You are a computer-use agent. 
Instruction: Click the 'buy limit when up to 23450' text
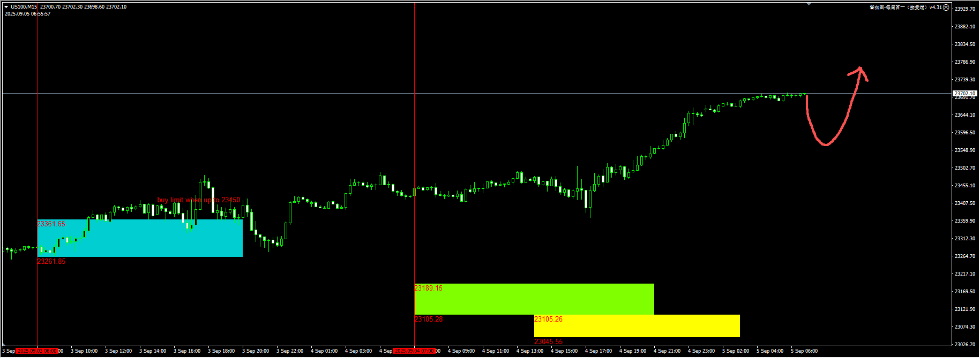pyautogui.click(x=198, y=200)
